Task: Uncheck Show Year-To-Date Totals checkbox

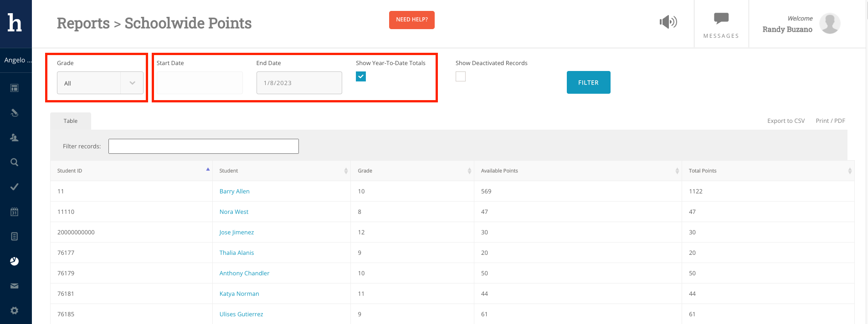Action: [x=361, y=76]
